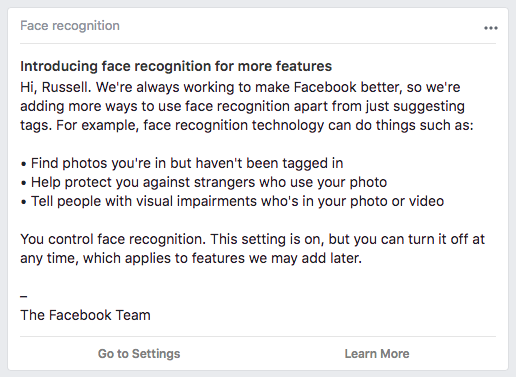Click the dash above the signature
516x377 pixels.
pyautogui.click(x=24, y=296)
